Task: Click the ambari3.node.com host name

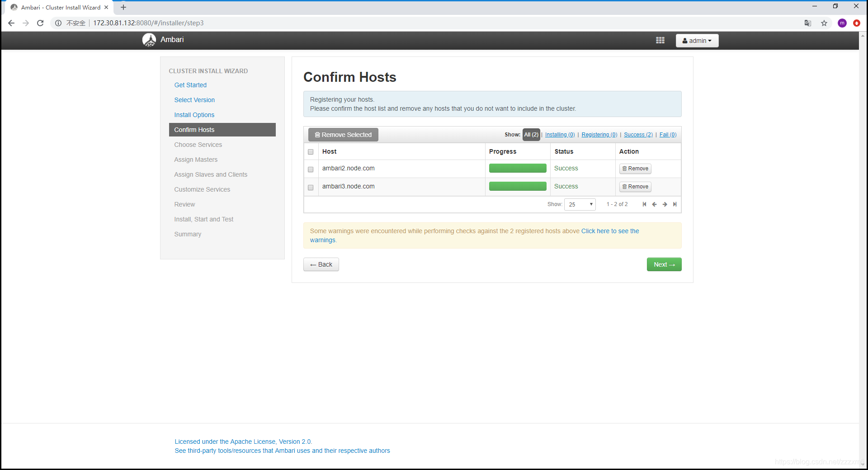Action: tap(348, 186)
